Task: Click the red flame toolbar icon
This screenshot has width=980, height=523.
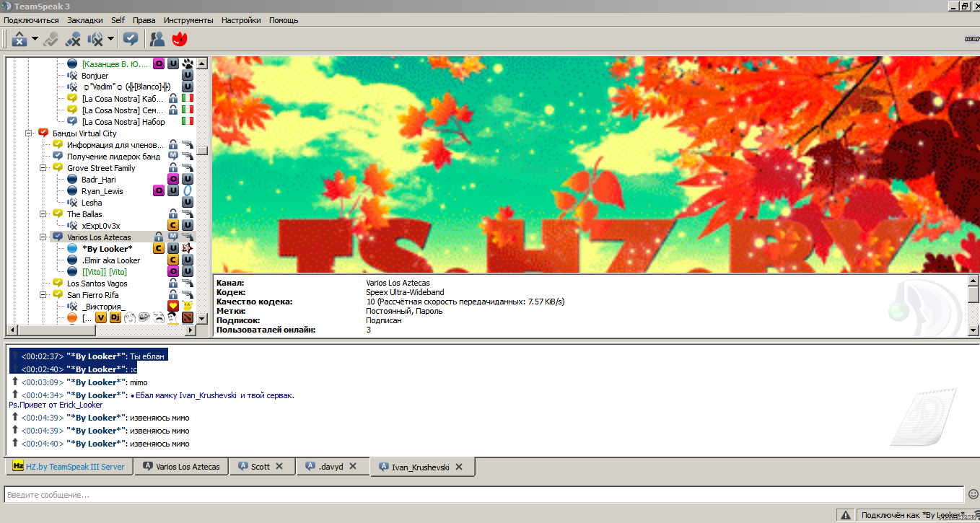Action: (179, 39)
